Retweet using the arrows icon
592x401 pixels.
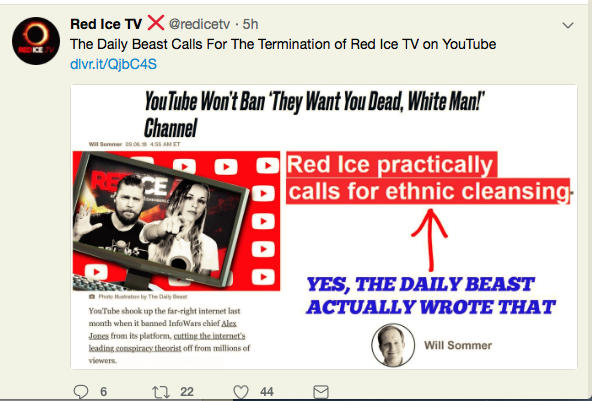(x=161, y=392)
